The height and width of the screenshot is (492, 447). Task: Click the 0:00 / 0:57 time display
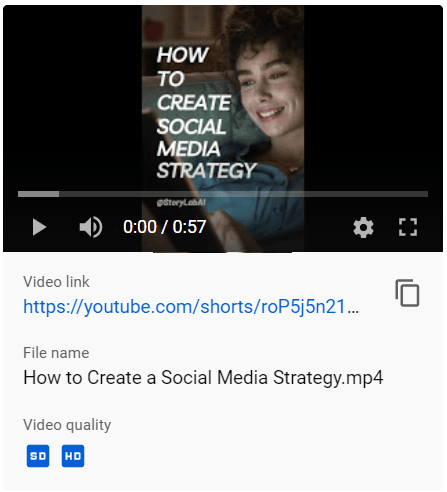(164, 227)
